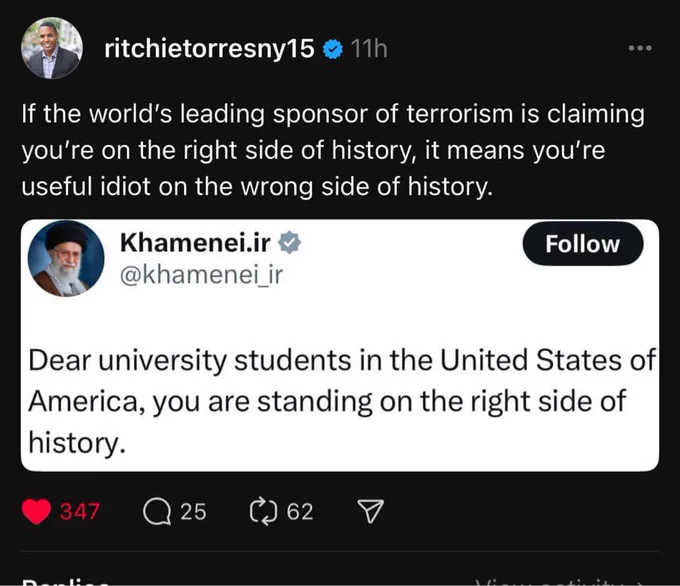Click the gray verified badge beside Khamenei.ir
This screenshot has height=586, width=680.
pyautogui.click(x=289, y=243)
